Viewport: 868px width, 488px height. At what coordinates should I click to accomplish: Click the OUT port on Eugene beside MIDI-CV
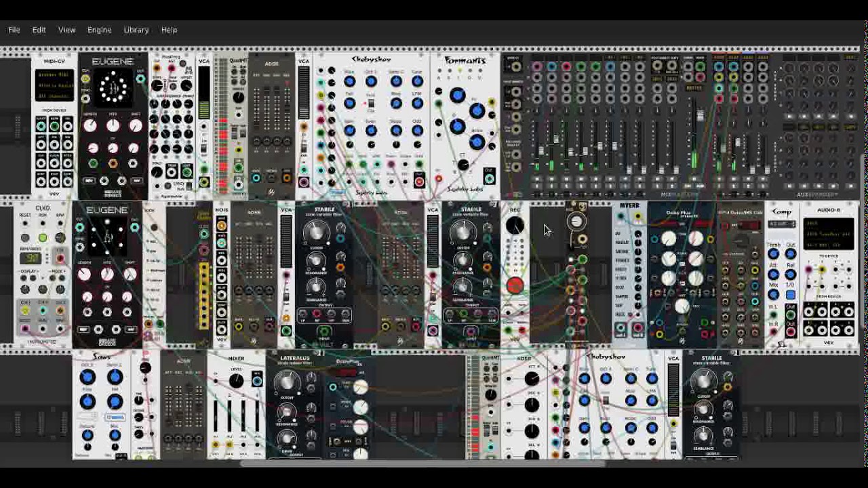(140, 79)
